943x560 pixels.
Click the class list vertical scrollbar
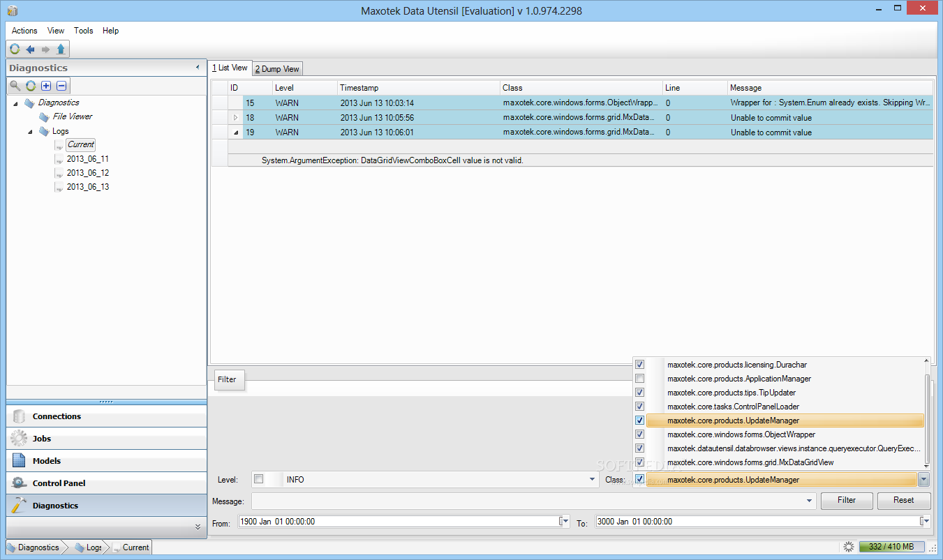pyautogui.click(x=927, y=414)
